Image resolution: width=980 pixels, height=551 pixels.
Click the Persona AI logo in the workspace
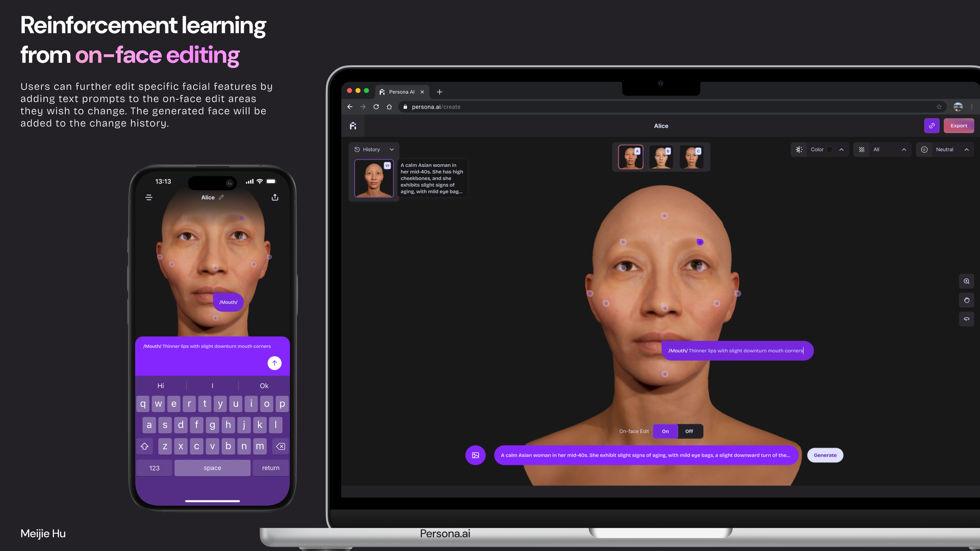[353, 126]
